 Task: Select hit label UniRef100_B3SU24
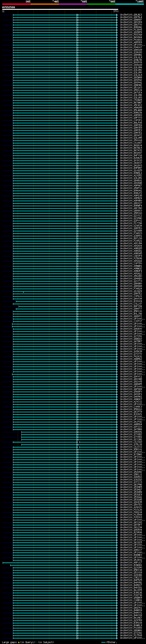click(131, 301)
